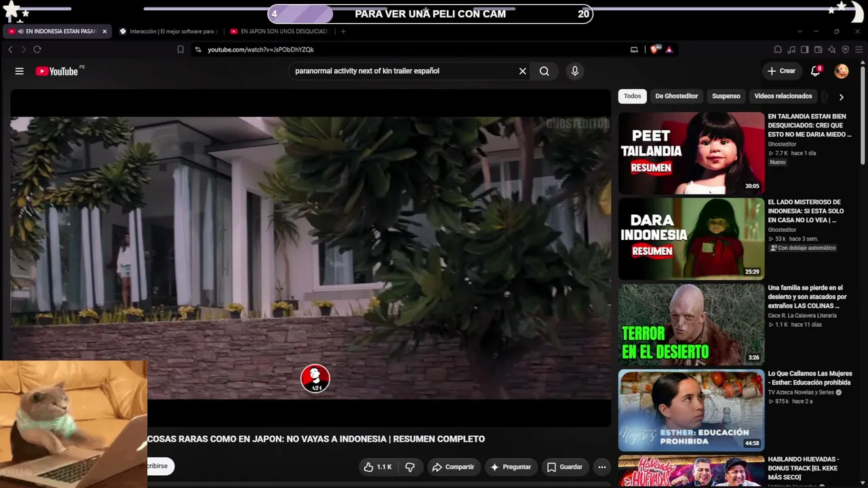Reload the current page
868x488 pixels.
tap(37, 49)
